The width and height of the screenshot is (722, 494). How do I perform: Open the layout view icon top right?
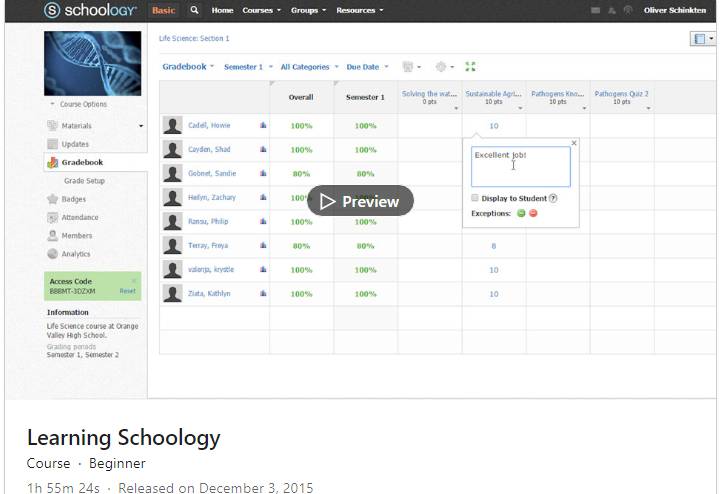tap(700, 39)
